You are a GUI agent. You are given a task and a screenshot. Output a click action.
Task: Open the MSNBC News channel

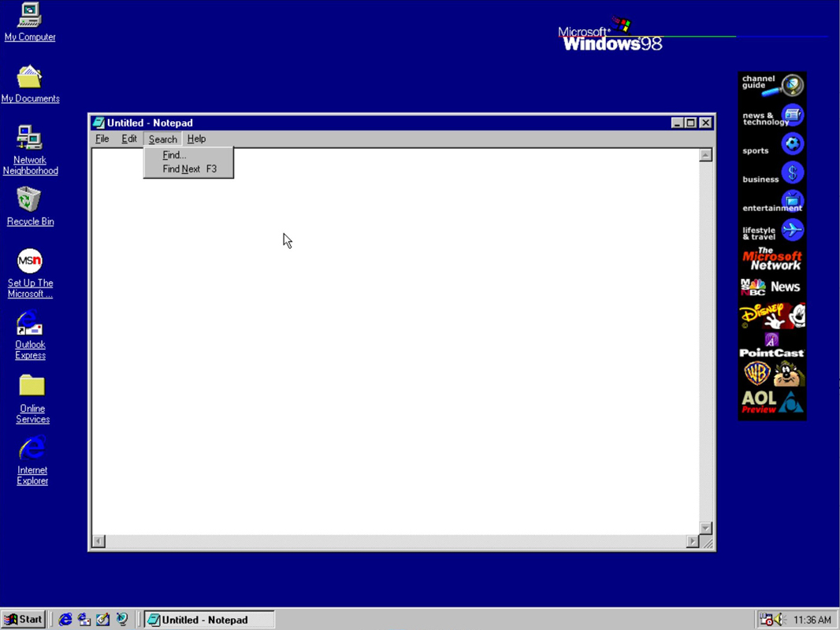point(772,287)
